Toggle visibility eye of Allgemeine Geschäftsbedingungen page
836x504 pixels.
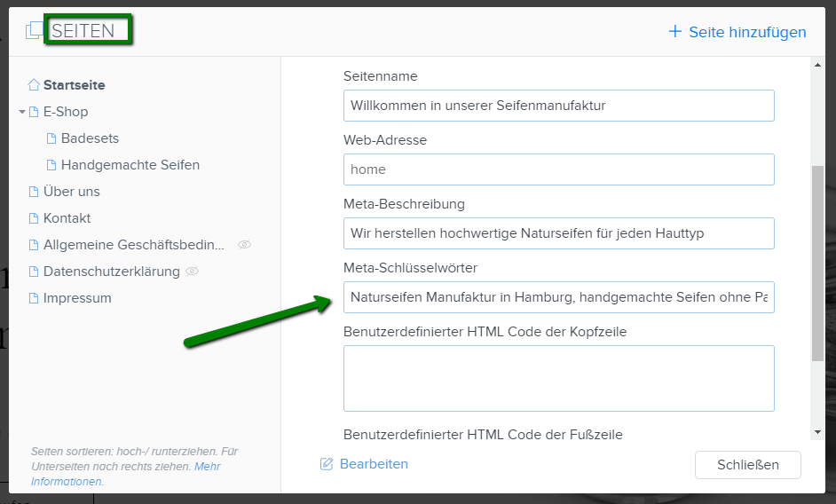coord(244,245)
